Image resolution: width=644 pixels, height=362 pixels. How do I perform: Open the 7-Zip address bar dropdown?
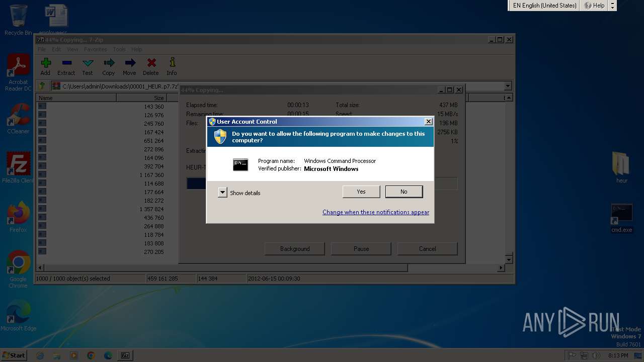(x=508, y=86)
